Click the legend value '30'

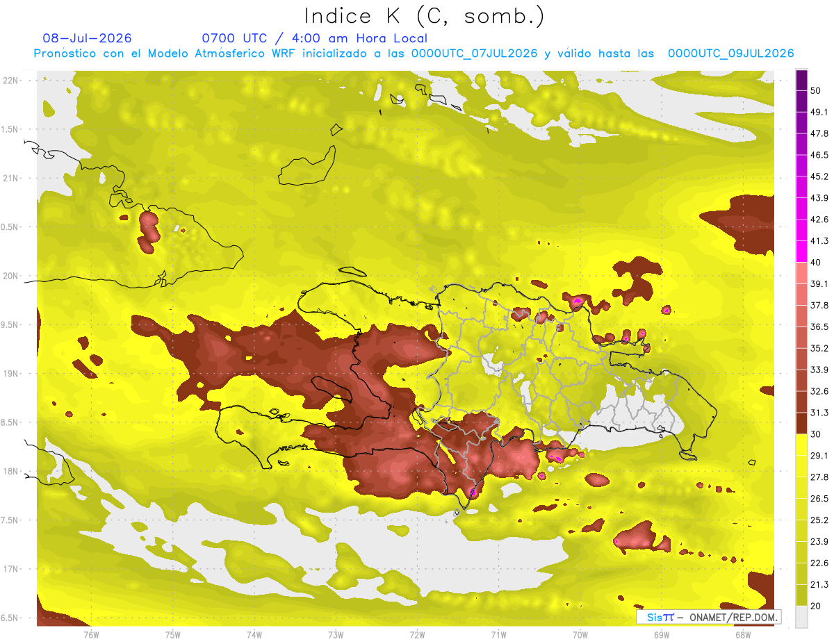click(817, 434)
